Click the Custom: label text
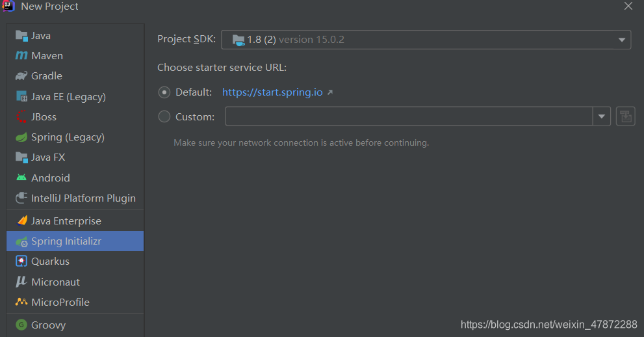 click(x=195, y=116)
